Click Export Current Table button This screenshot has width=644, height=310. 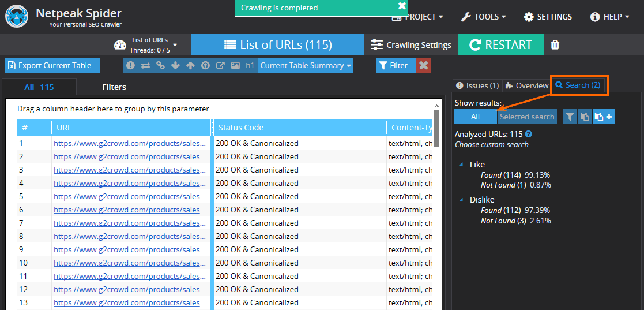pos(52,65)
